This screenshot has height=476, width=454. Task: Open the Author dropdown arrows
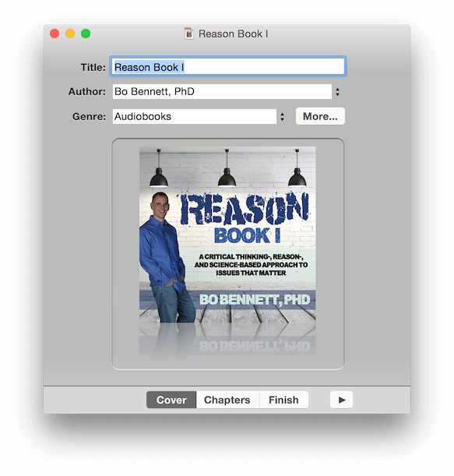coord(337,92)
